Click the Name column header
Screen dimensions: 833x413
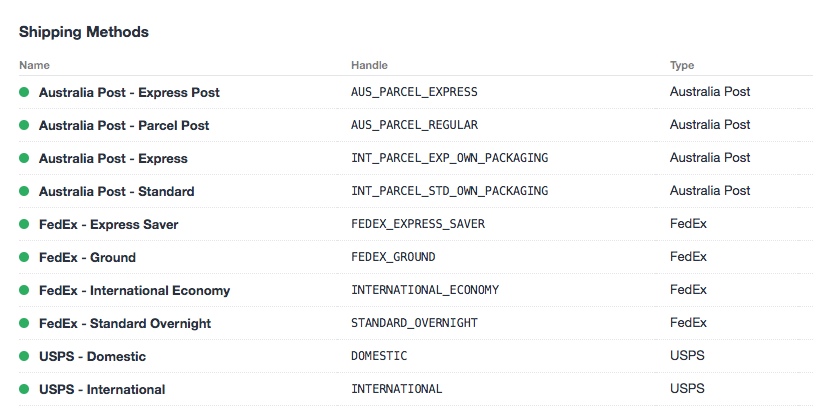pyautogui.click(x=34, y=65)
